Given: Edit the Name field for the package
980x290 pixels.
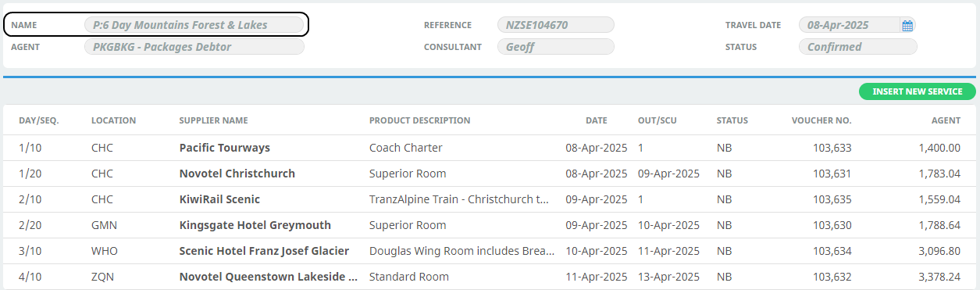Looking at the screenshot, I should tap(194, 25).
